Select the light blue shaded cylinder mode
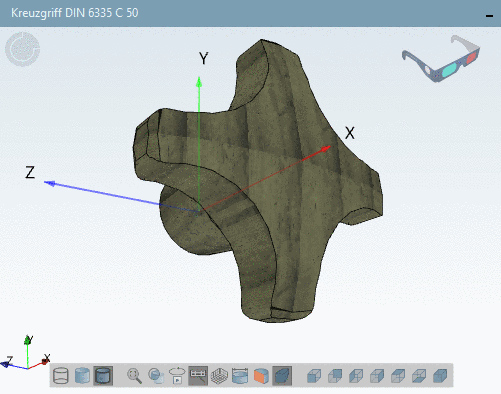Viewport: 501px width, 394px height. [x=82, y=376]
